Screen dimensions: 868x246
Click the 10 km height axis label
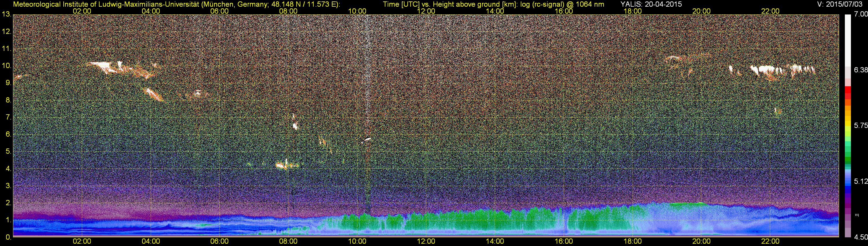point(6,66)
